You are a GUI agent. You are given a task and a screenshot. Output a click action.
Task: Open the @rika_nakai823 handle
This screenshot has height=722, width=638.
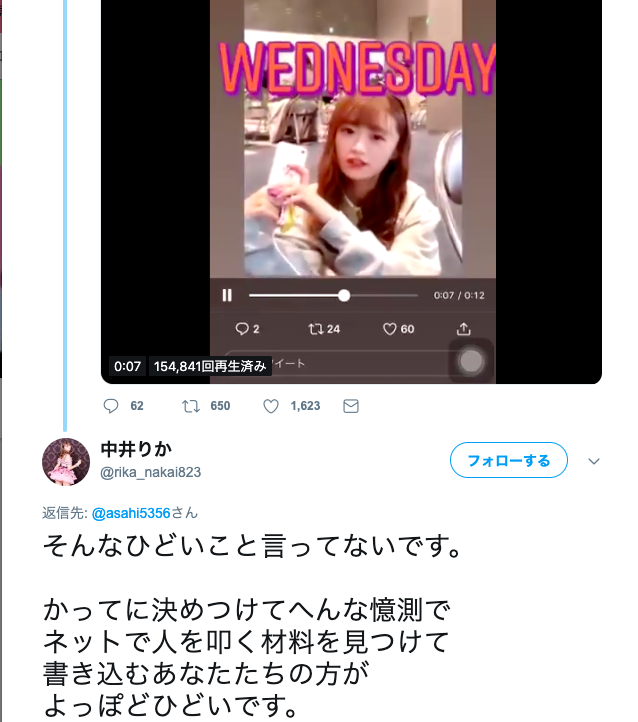(x=151, y=472)
